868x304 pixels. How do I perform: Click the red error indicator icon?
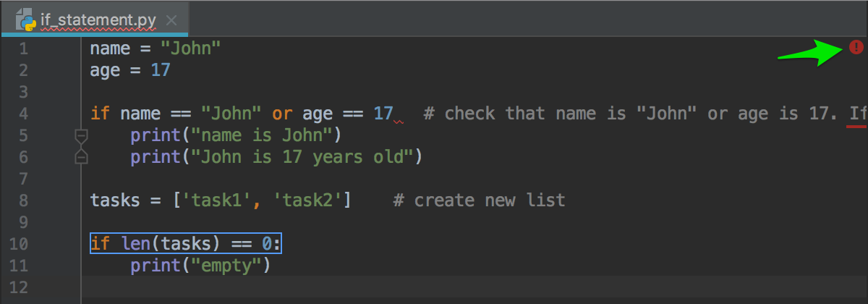click(x=856, y=48)
